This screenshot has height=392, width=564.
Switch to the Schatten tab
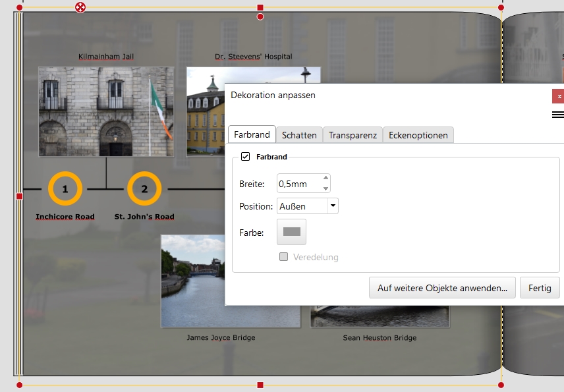299,135
